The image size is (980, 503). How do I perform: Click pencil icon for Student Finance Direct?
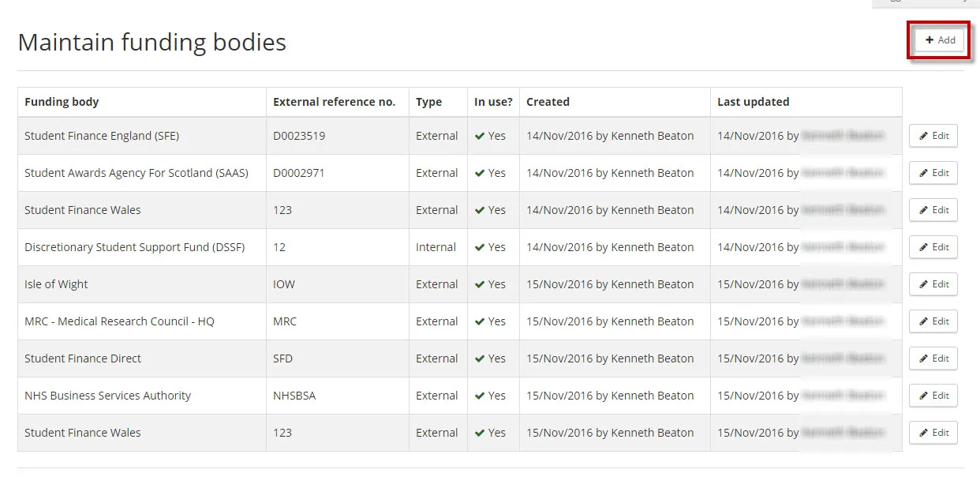point(924,358)
